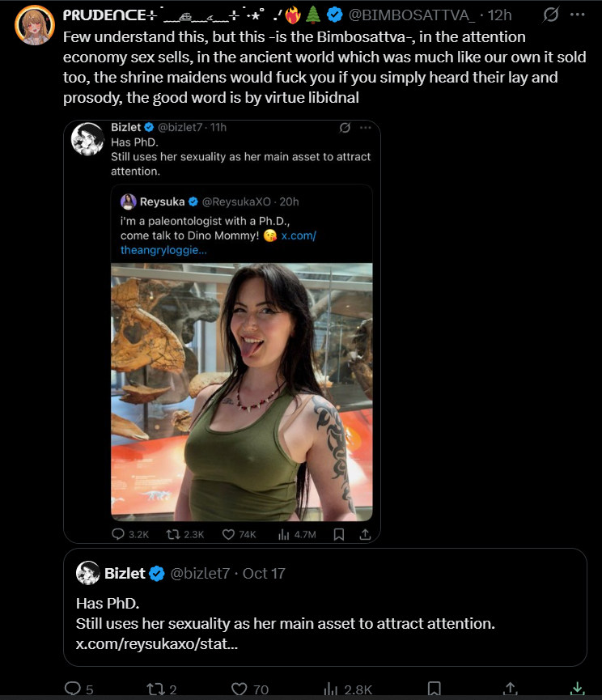Open PRUDENCE profile avatar
Screen dimensions: 602x700
(34, 25)
